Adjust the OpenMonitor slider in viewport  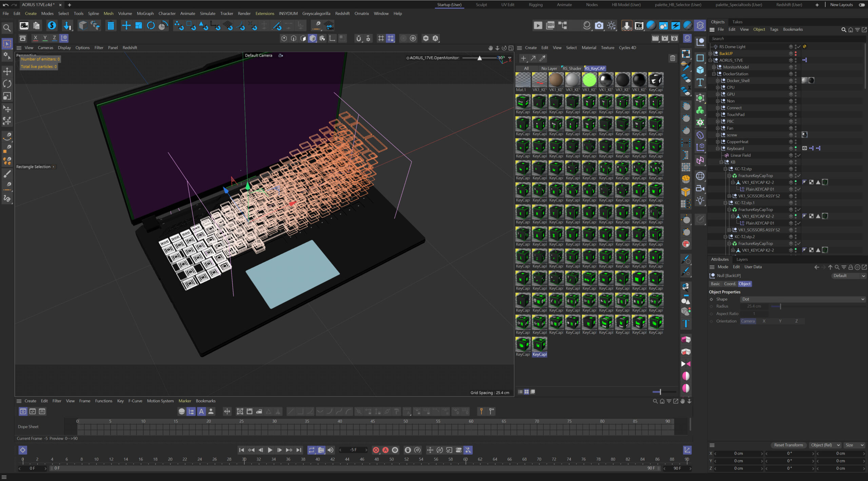[479, 58]
